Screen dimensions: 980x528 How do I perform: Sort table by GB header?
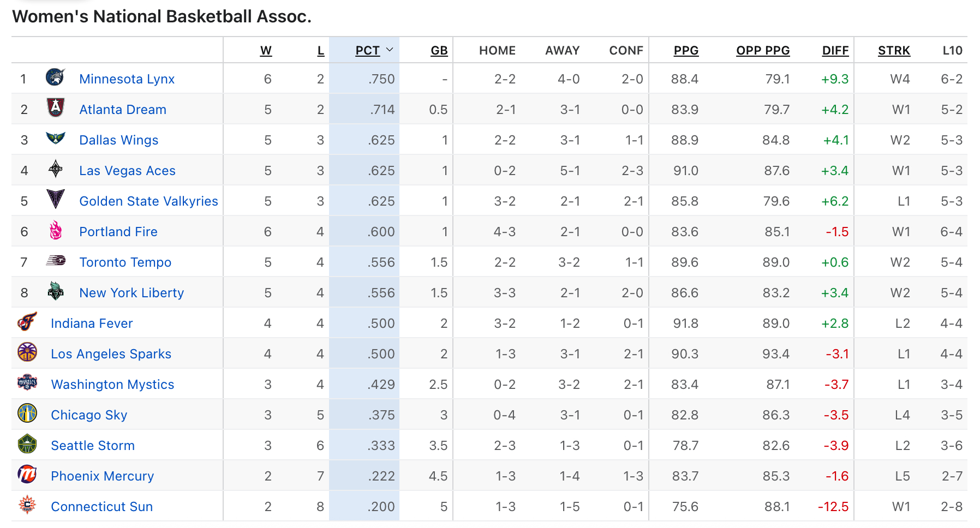click(x=439, y=51)
